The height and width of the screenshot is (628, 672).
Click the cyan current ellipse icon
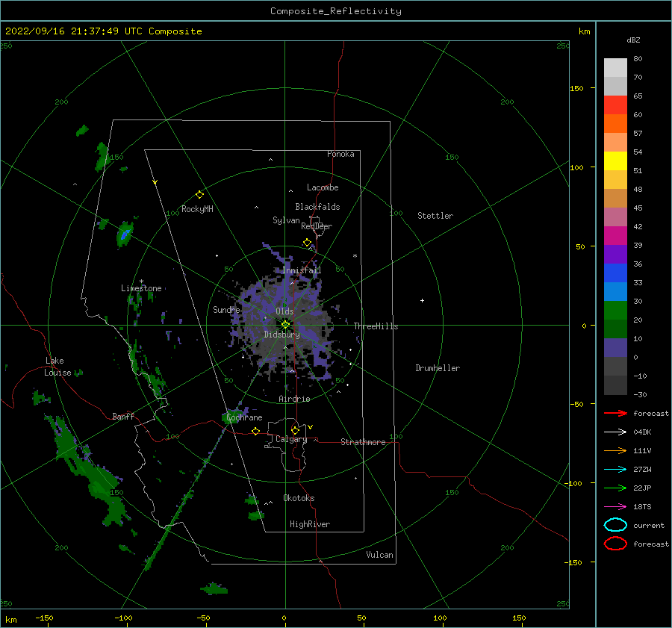click(x=615, y=525)
